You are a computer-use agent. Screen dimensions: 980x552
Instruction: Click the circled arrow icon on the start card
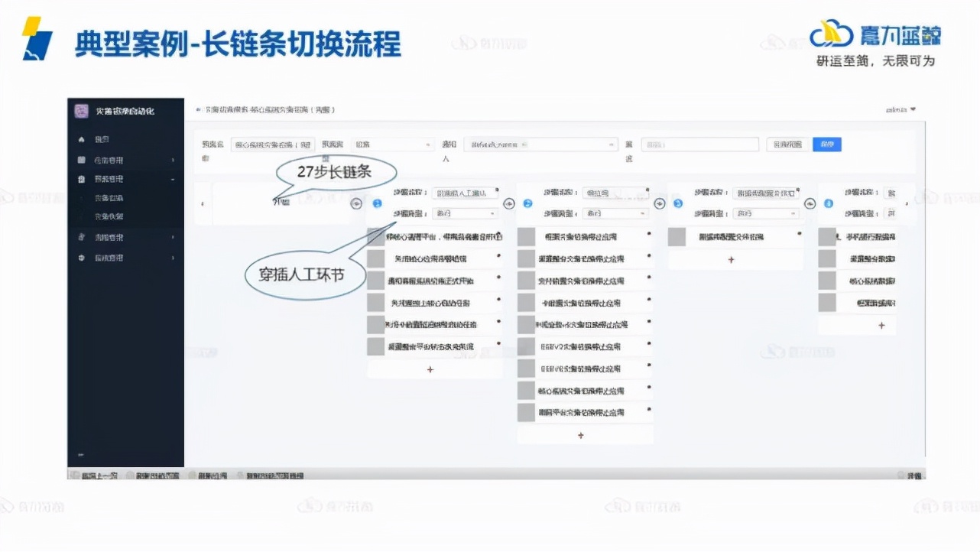pos(355,203)
